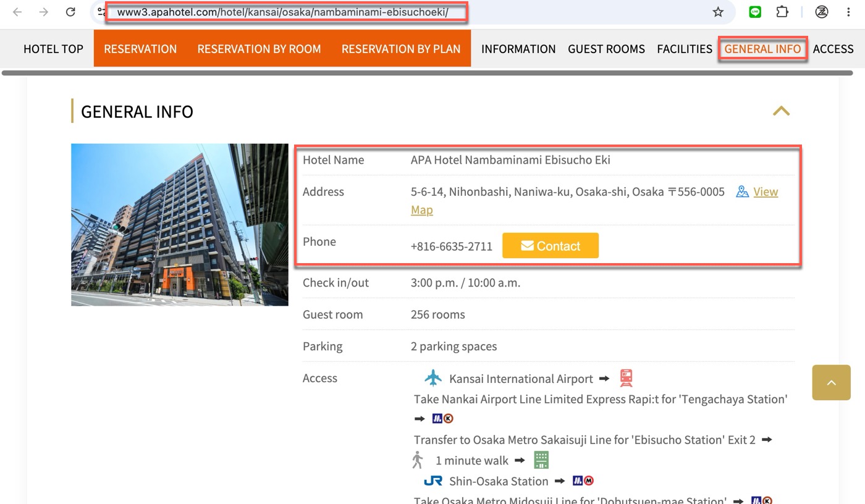The image size is (865, 504).
Task: Select RESERVATION BY ROOM tab
Action: coord(259,49)
